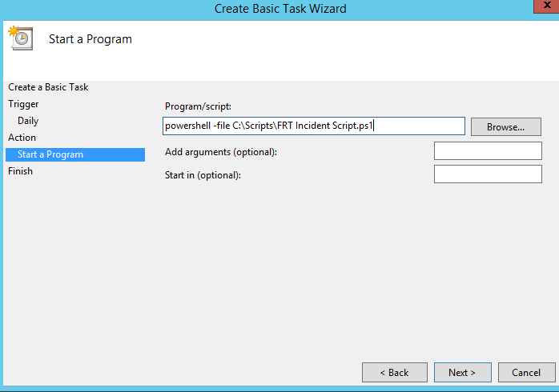This screenshot has width=559, height=392.
Task: Click the Add arguments input field
Action: pos(488,151)
